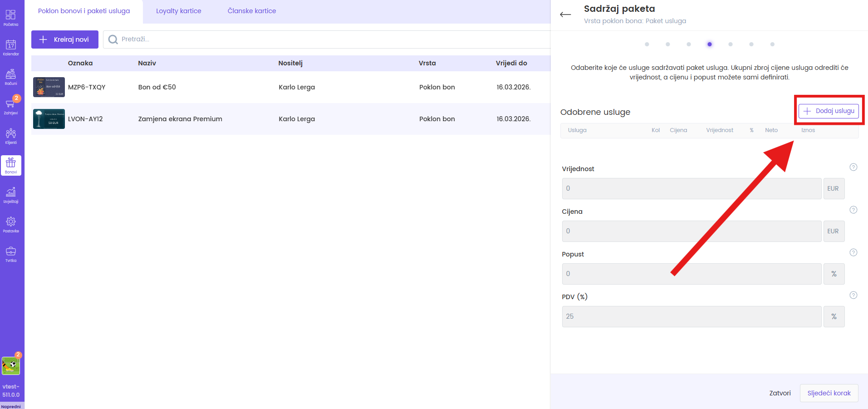Viewport: 868px width, 409px height.
Task: Open Početna from the sidebar
Action: (11, 18)
